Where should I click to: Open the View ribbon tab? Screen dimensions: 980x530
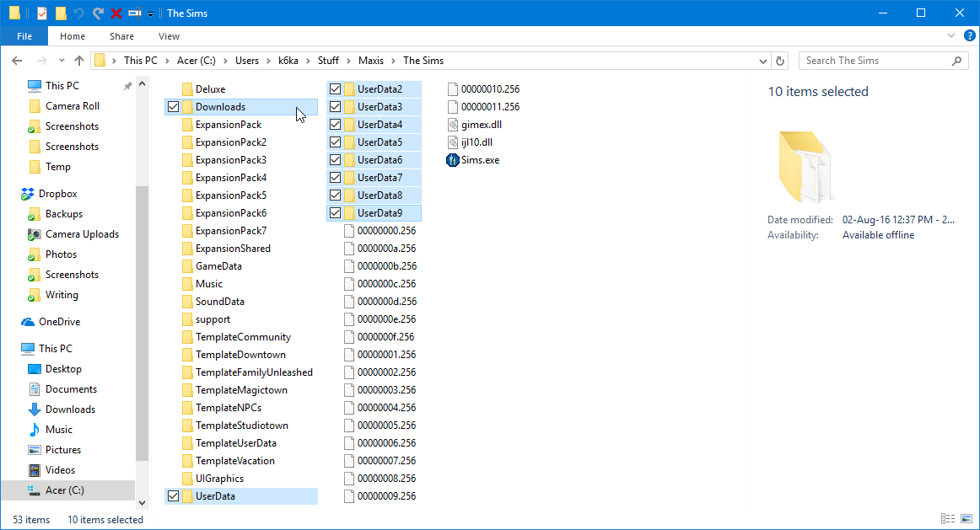click(169, 36)
